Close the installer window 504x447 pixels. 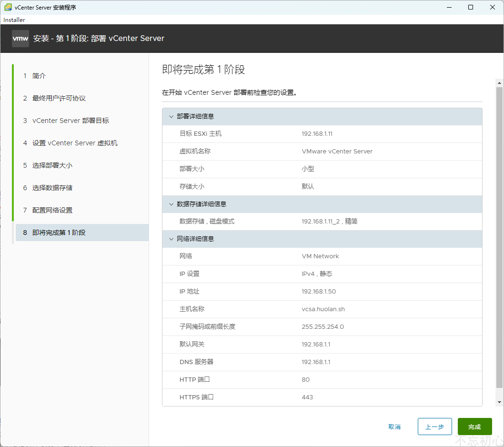tap(493, 7)
